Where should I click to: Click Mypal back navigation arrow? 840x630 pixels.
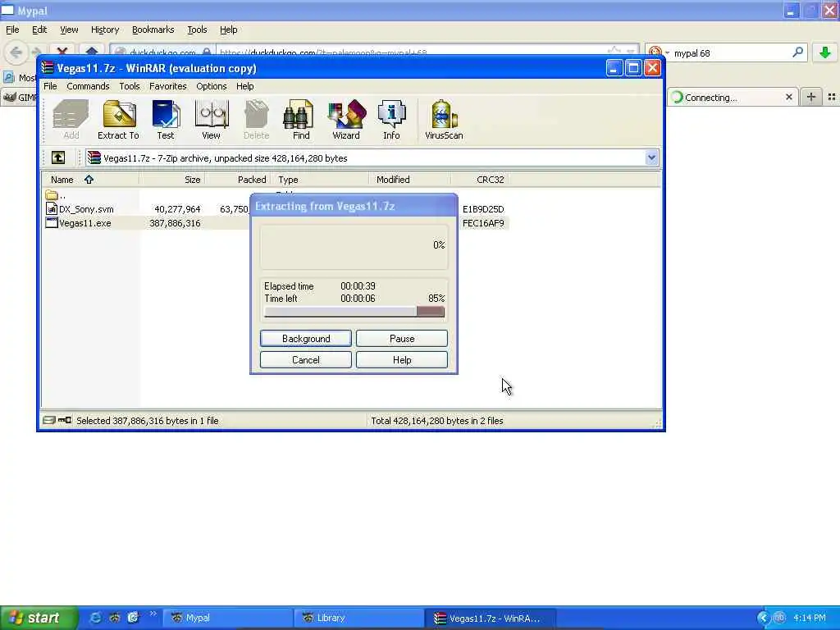click(16, 52)
